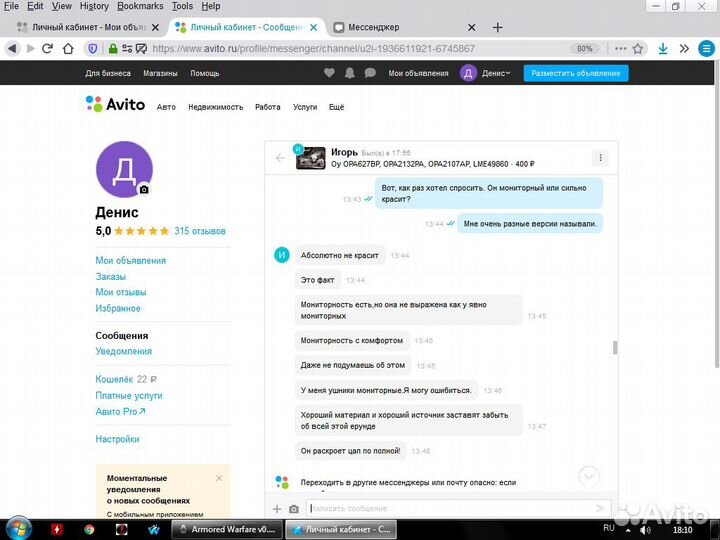
Task: Click the chat scrollbar thumb
Action: tap(615, 348)
